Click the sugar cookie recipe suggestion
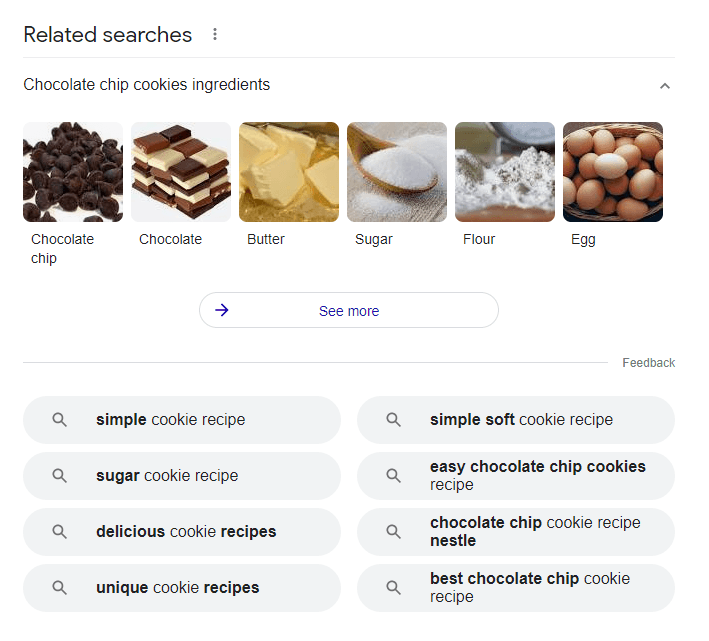This screenshot has height=641, width=709. click(182, 476)
